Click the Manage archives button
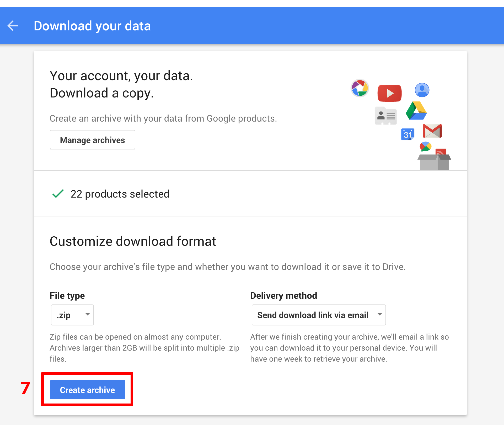 click(93, 140)
